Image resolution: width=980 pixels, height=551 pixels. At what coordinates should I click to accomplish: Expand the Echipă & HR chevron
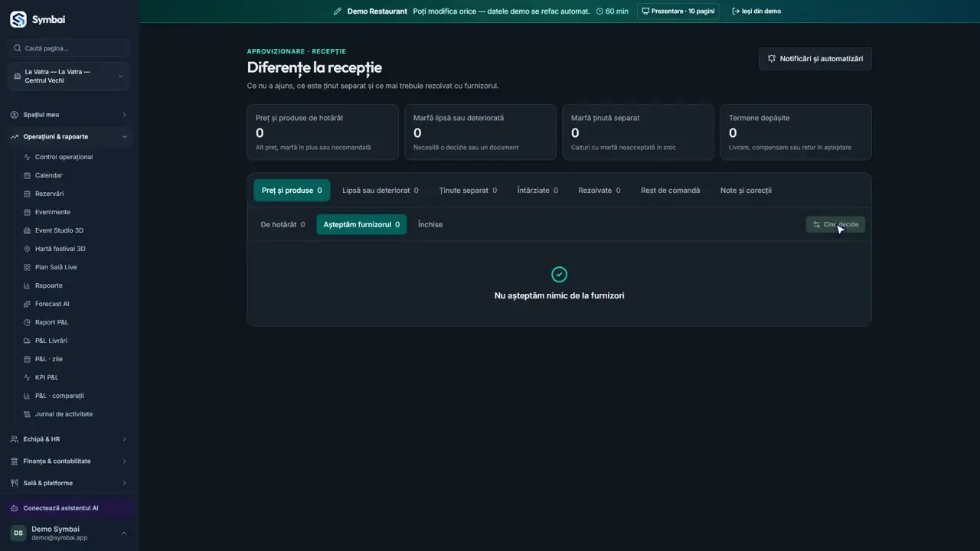click(124, 439)
